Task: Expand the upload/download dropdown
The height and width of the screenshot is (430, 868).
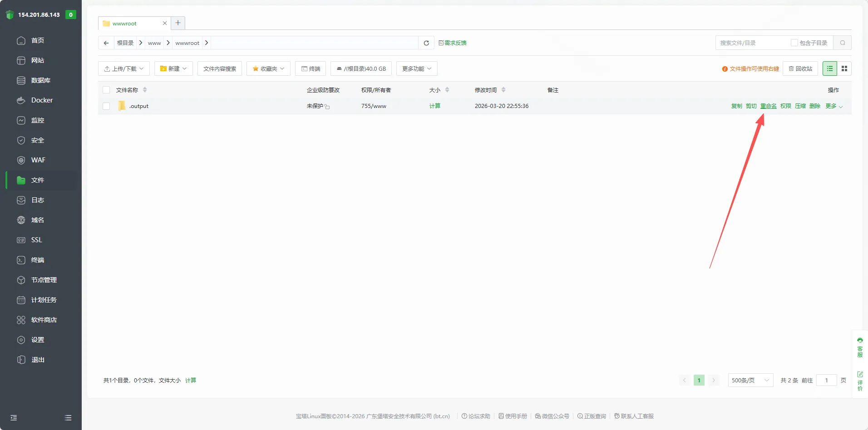Action: pos(124,68)
